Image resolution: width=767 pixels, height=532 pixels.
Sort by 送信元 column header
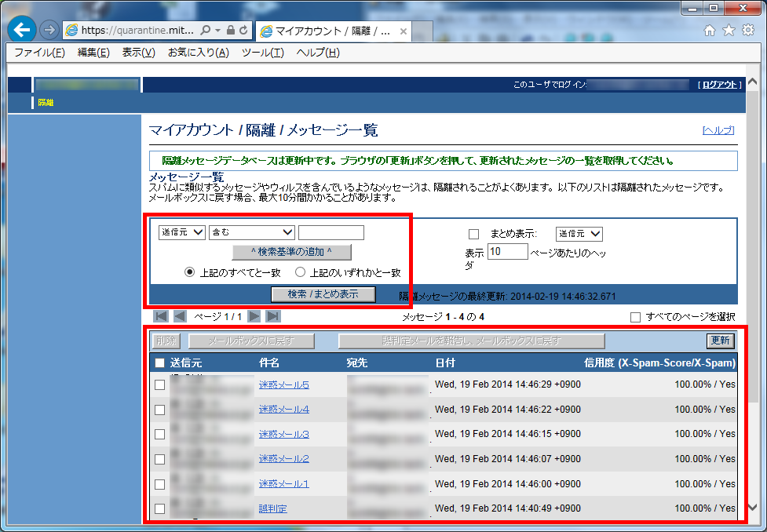click(186, 363)
